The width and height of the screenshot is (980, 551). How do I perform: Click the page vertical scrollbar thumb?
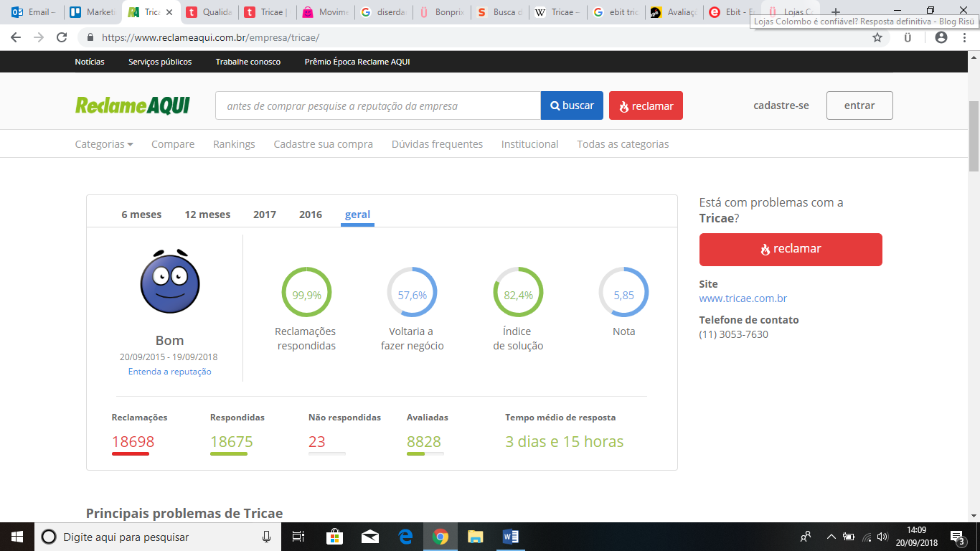coord(974,136)
